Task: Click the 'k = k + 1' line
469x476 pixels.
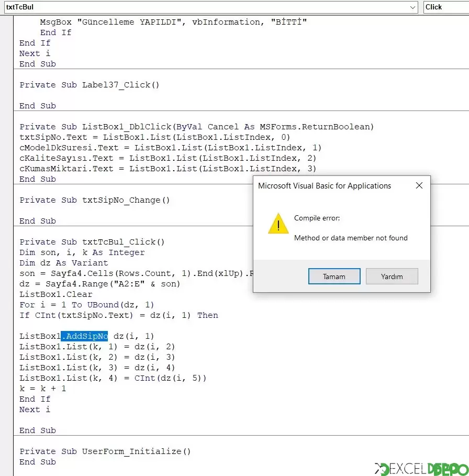Action: coord(42,389)
